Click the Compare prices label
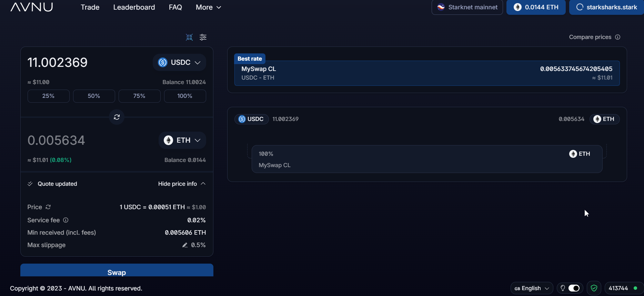Screen dimensions: 644x296 point(590,37)
